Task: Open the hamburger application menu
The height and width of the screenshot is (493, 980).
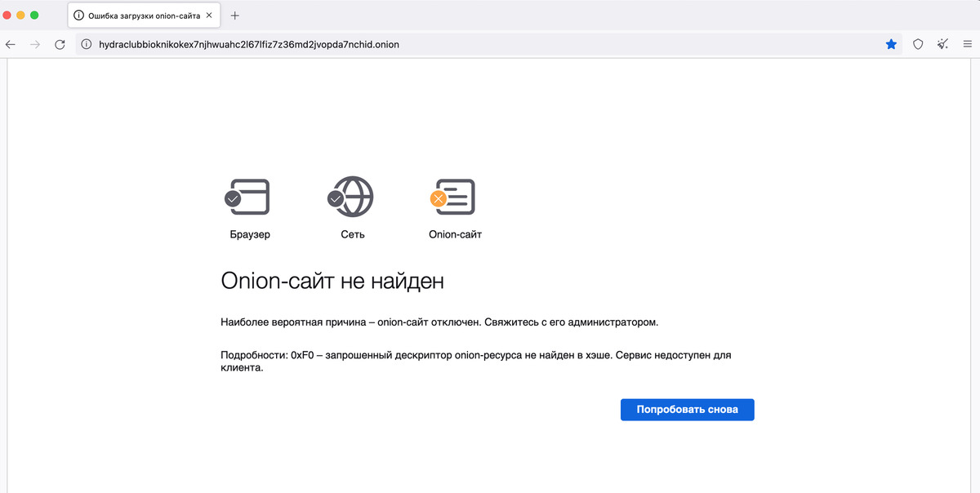Action: click(967, 45)
